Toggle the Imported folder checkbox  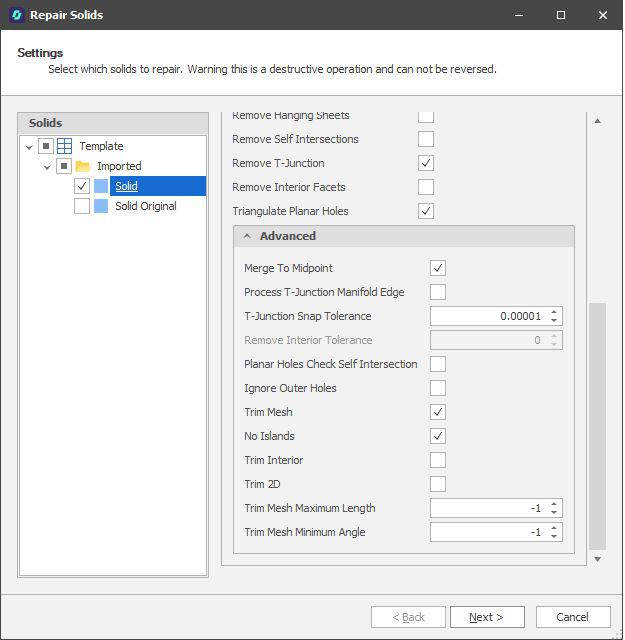click(x=64, y=166)
